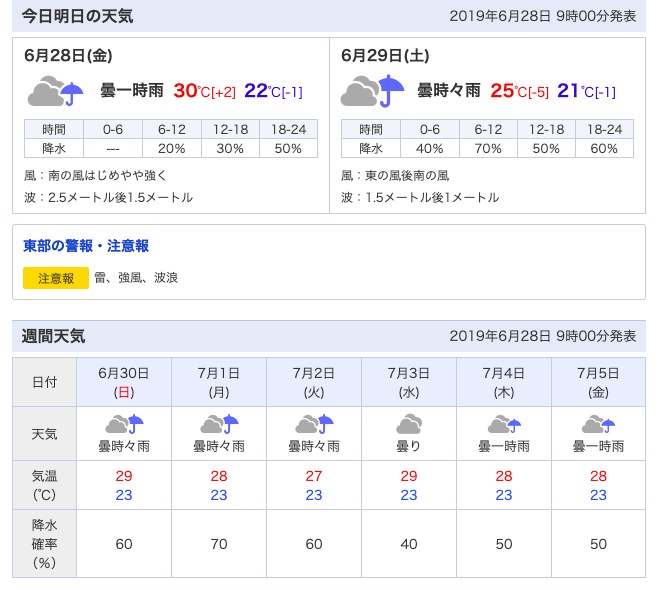This screenshot has width=660, height=590.
Task: Click the 70% precipitation cell for June 29
Action: (x=488, y=149)
